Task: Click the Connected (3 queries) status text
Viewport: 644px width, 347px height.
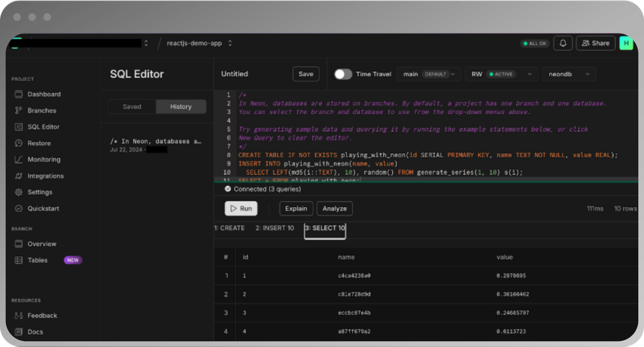Action: point(267,189)
